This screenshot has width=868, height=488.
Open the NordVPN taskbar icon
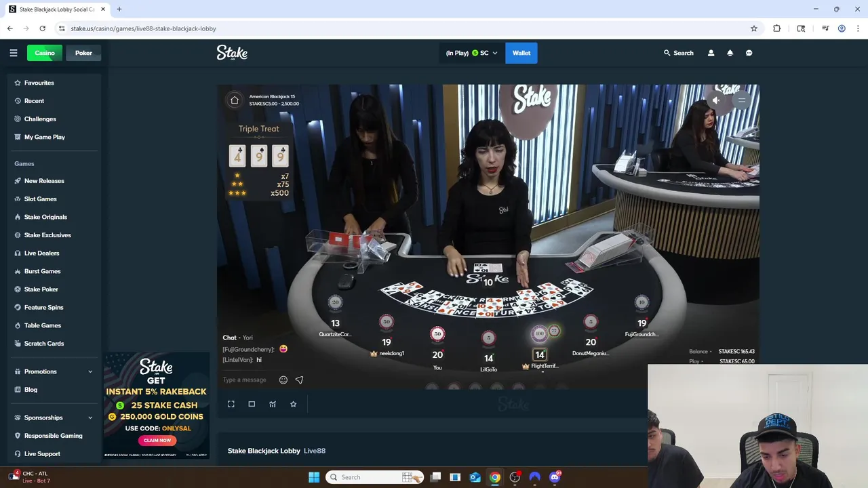click(535, 477)
